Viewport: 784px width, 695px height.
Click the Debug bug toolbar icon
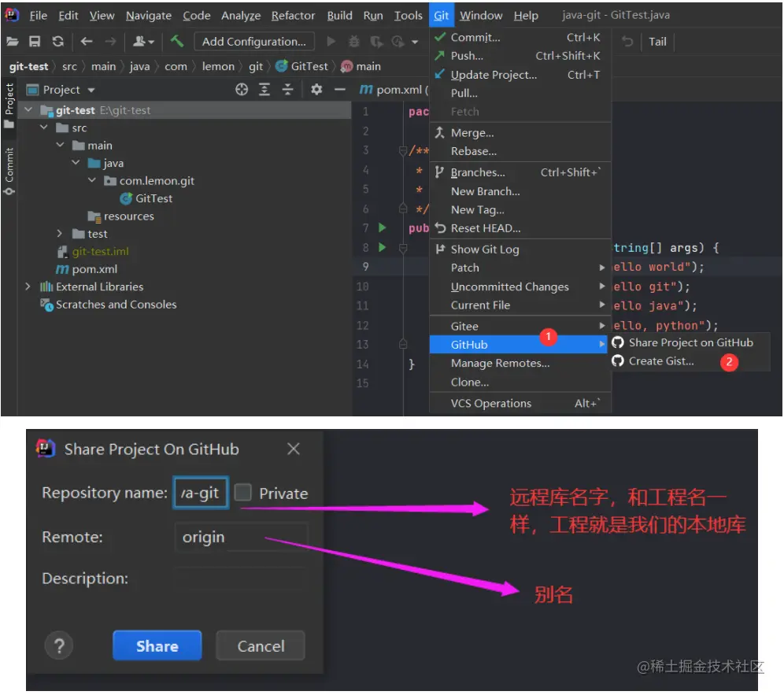(x=354, y=42)
